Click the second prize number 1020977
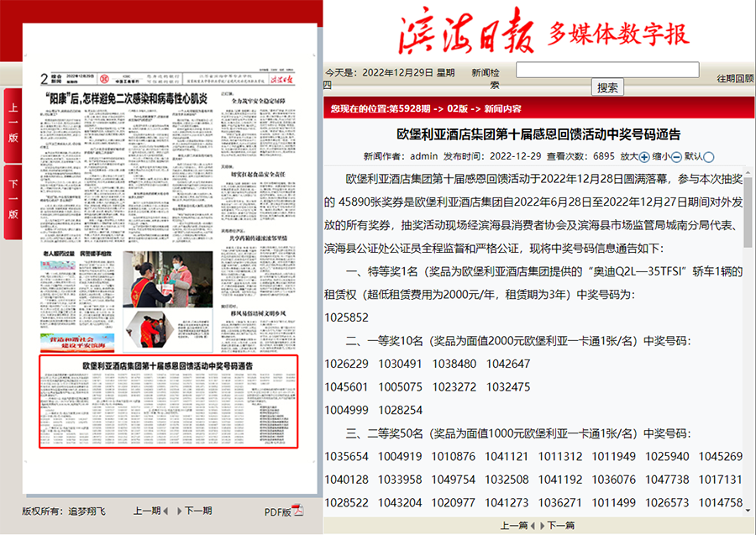Screen dimensions: 756x535 coord(454,503)
